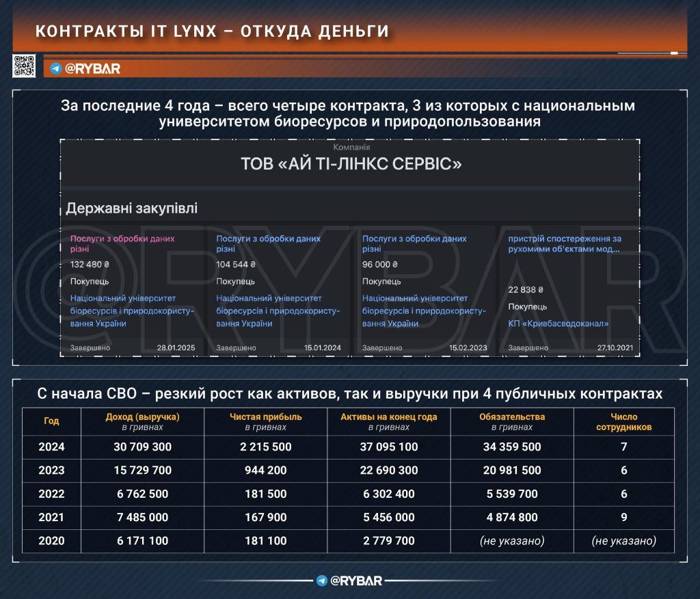This screenshot has width=700, height=599.
Task: Scan the QR code in the top left
Action: pos(25,66)
